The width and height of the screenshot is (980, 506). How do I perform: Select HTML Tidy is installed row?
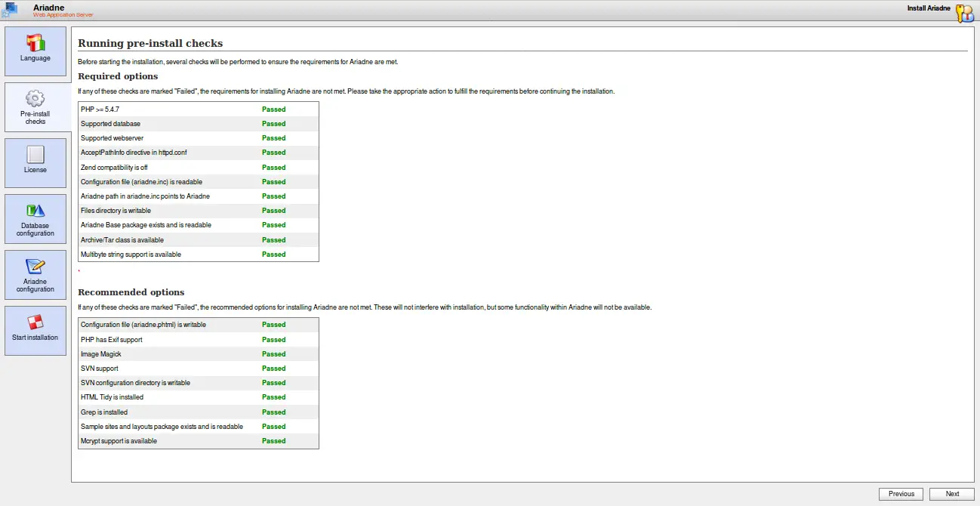[199, 397]
